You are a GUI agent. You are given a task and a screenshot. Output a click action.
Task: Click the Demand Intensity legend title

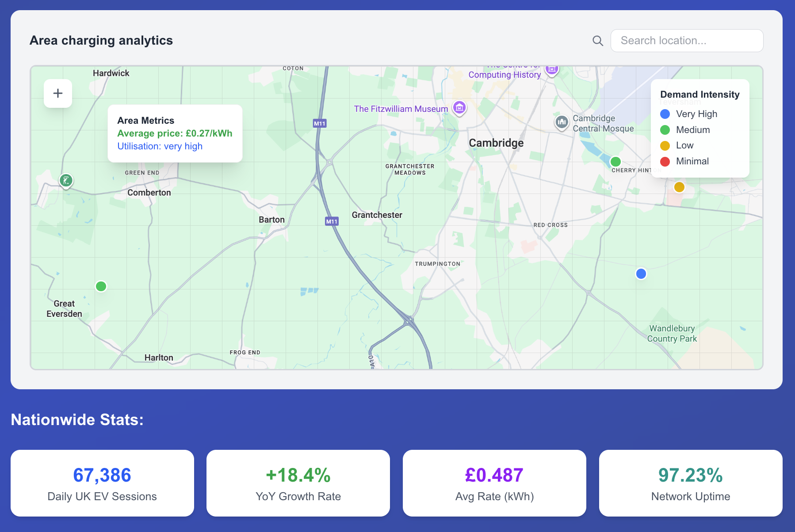(x=699, y=95)
